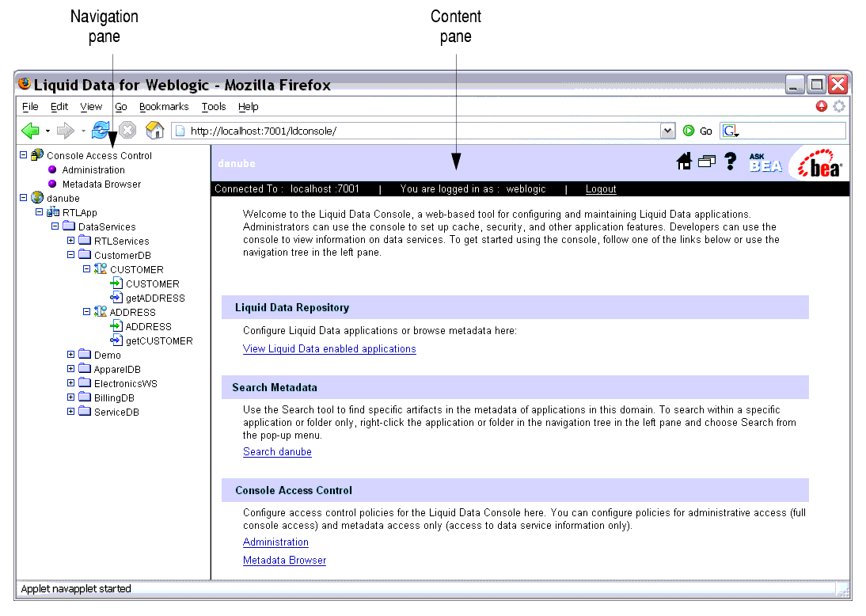866x616 pixels.
Task: Click the Google search box
Action: coord(783,131)
